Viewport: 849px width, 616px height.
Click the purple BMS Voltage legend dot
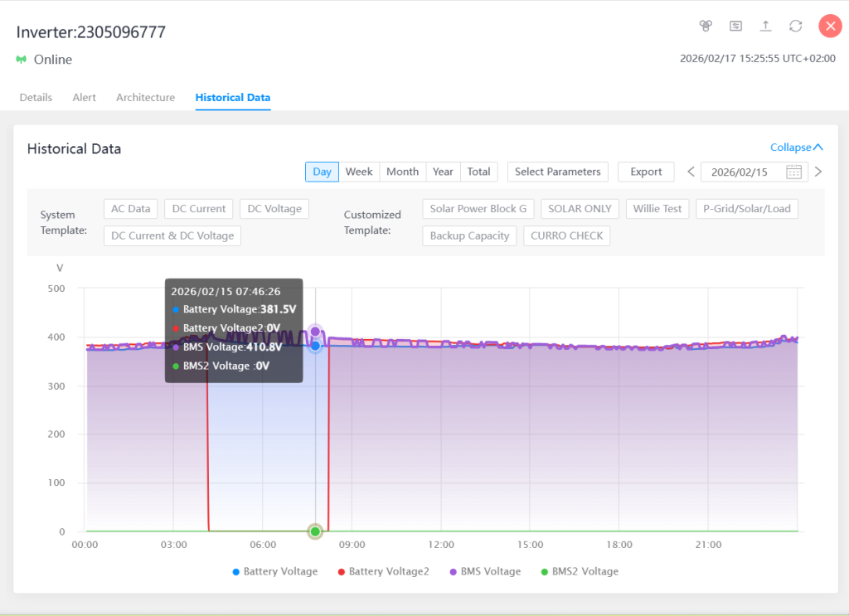(x=454, y=571)
